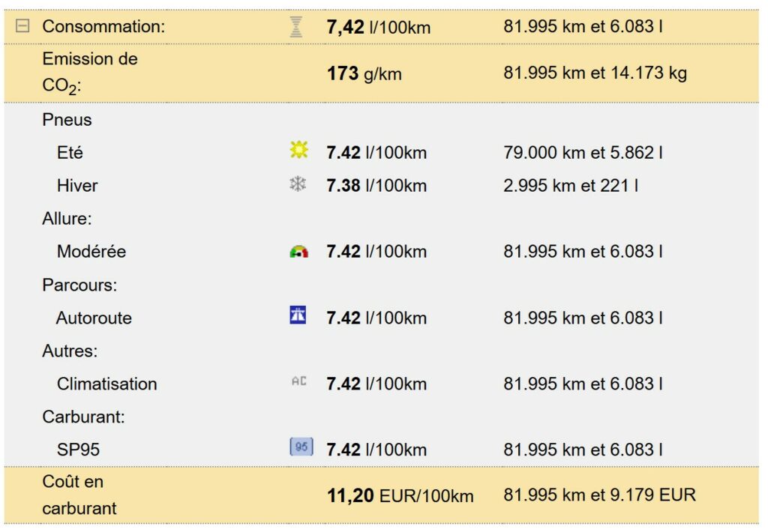Image resolution: width=768 pixels, height=532 pixels.
Task: Select the Climatisation entry
Action: 106,384
